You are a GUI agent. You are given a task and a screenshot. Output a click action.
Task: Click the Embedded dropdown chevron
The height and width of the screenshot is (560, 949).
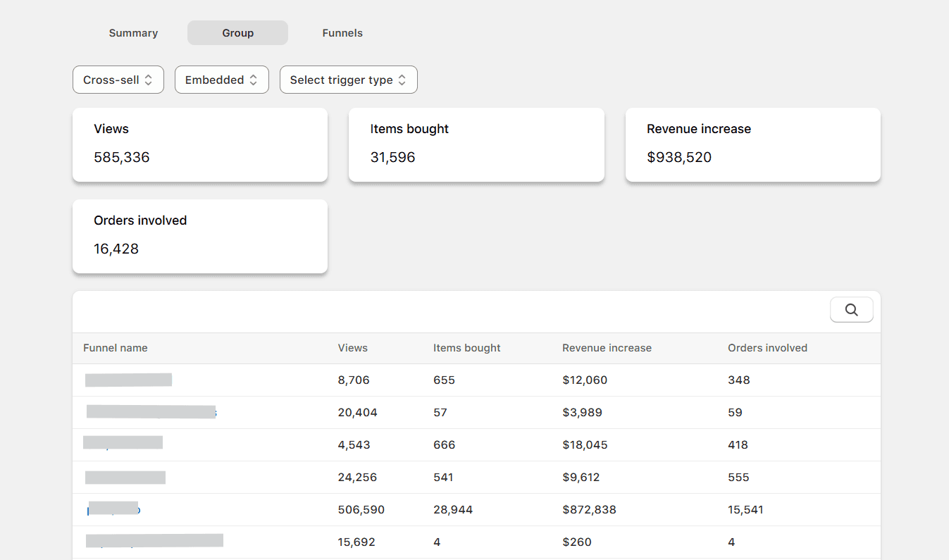click(255, 80)
